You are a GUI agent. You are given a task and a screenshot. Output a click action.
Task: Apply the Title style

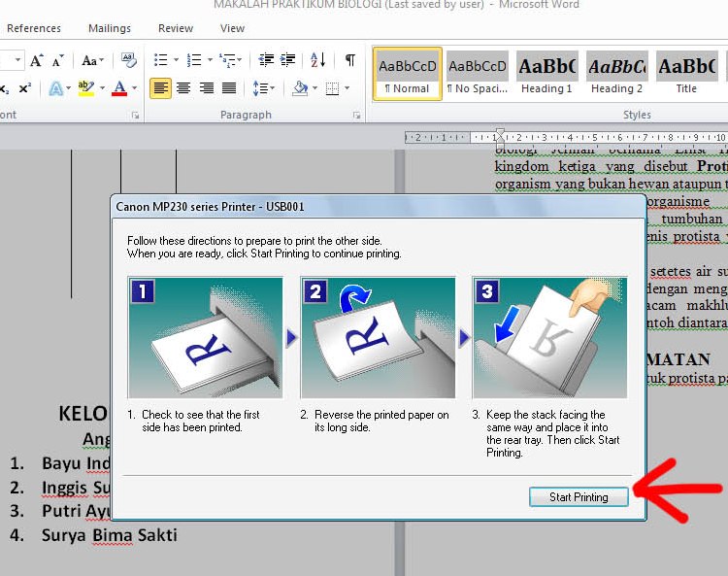[x=686, y=75]
